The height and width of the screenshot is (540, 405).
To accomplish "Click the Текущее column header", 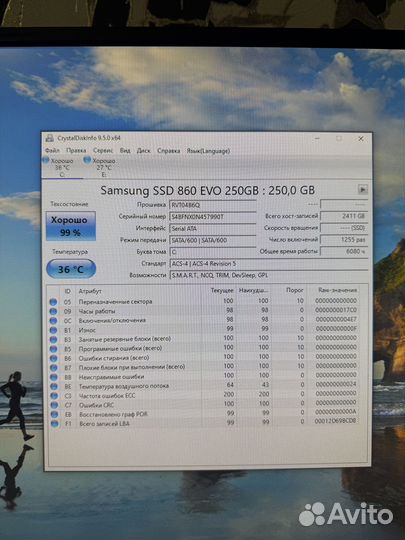I will point(222,291).
